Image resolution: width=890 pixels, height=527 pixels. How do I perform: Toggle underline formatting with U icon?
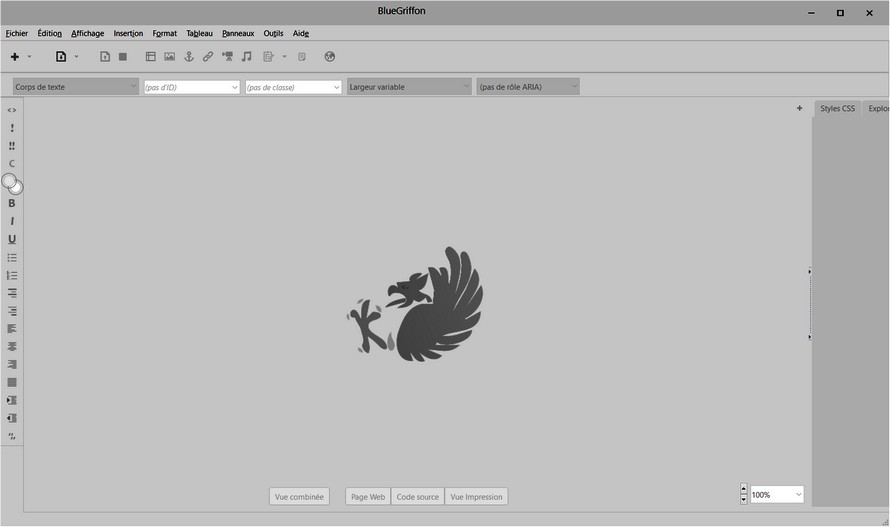coord(12,239)
